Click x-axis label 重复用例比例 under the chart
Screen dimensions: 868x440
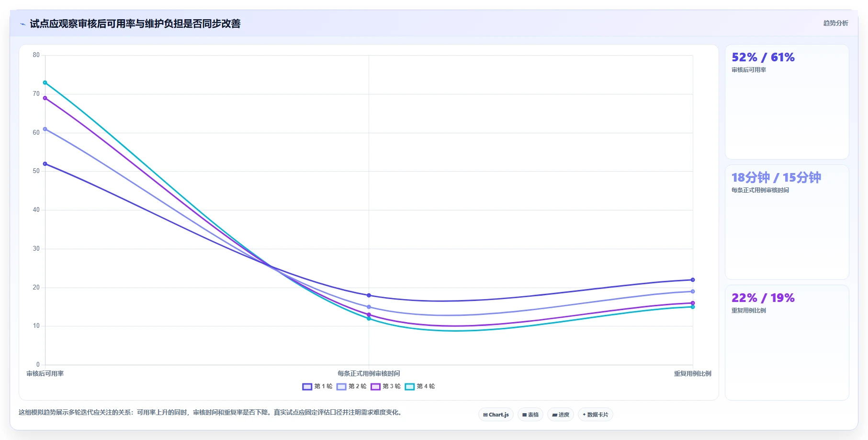693,374
